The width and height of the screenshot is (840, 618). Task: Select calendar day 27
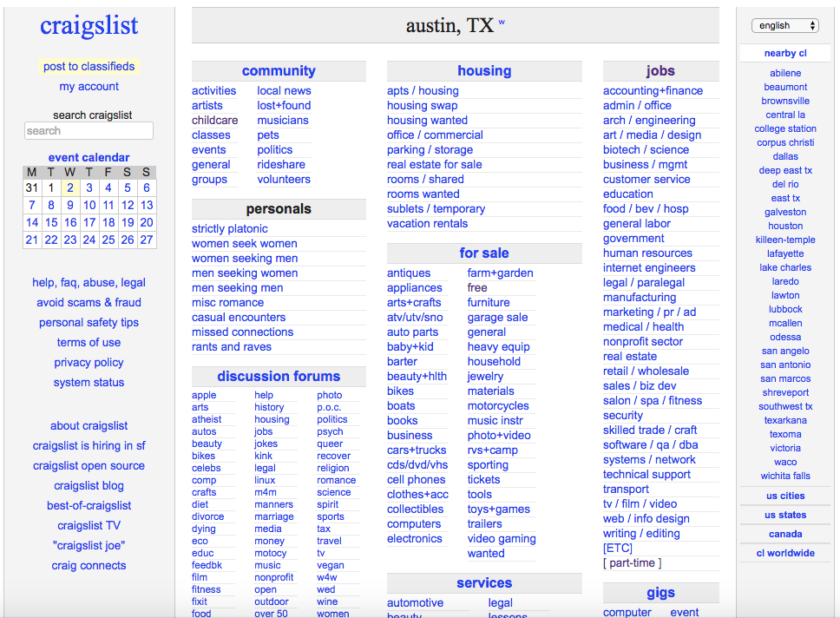coord(147,240)
